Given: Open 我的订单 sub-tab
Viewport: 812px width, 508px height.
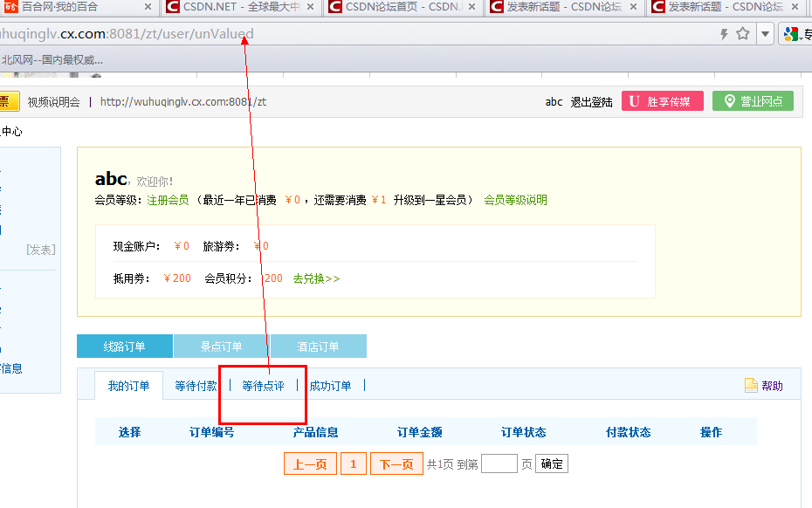Looking at the screenshot, I should point(129,386).
